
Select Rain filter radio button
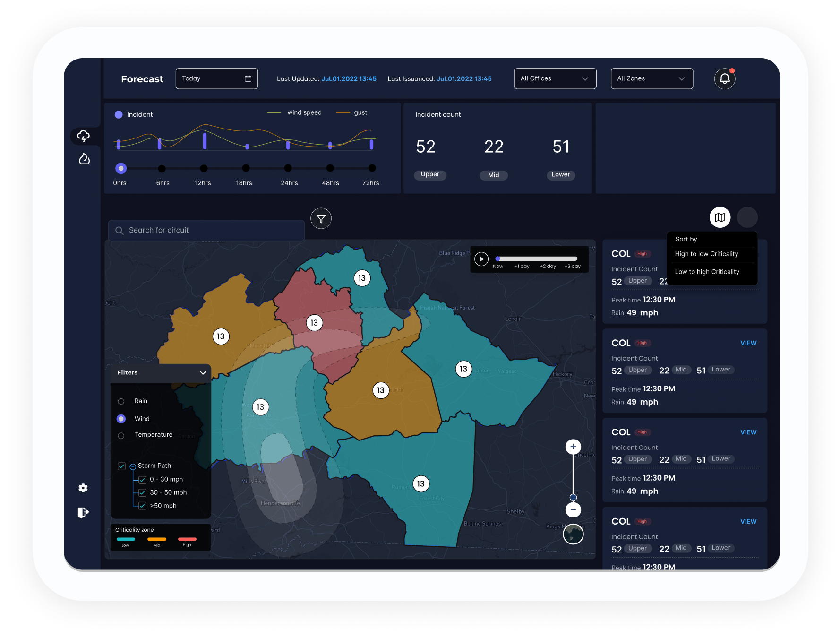point(121,401)
